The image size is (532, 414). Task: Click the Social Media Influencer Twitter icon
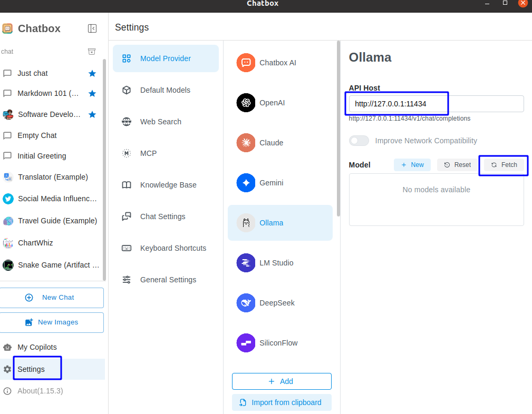tap(8, 199)
